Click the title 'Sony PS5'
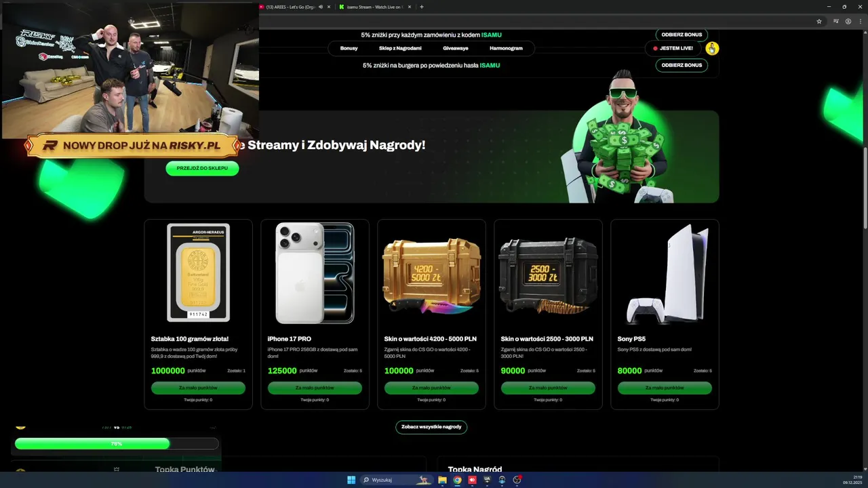This screenshot has height=488, width=868. [631, 339]
